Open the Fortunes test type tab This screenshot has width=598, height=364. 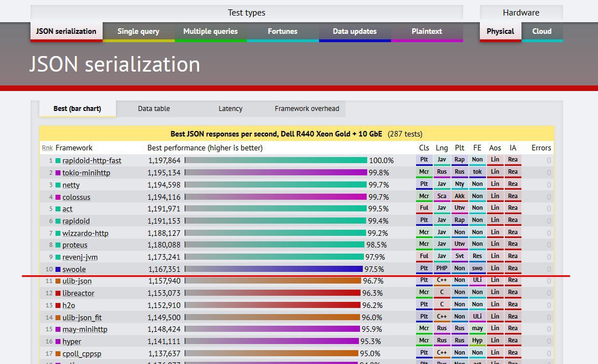(282, 32)
